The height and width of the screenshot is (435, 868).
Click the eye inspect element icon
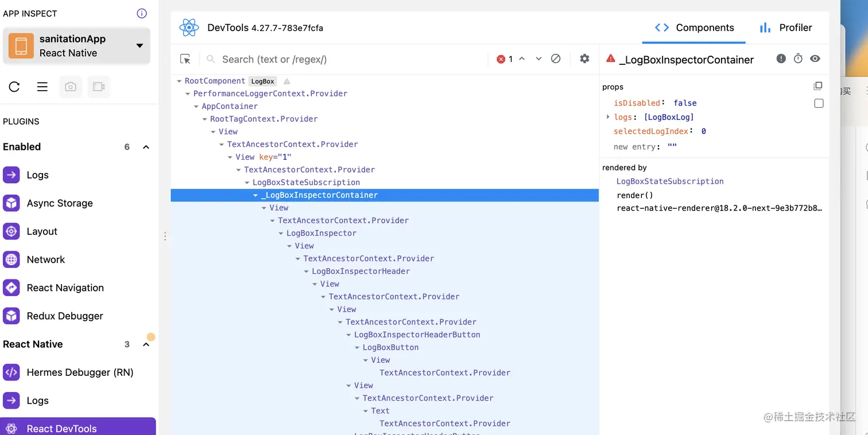815,59
